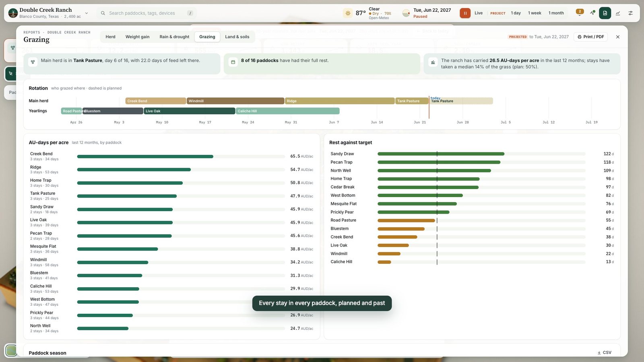644x362 pixels.
Task: Open the settings sliders icon
Action: click(631, 13)
